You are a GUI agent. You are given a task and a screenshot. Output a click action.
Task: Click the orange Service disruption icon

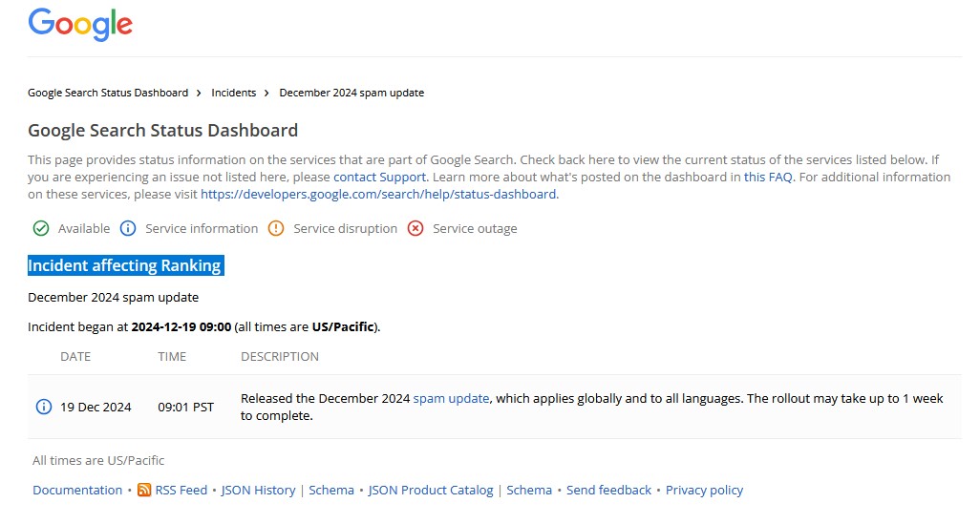(276, 228)
